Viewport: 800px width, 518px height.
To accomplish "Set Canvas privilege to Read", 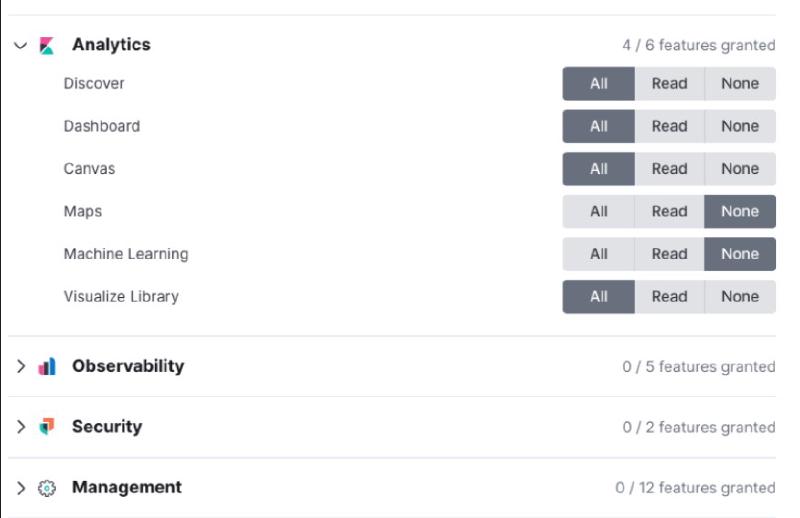I will click(x=669, y=169).
